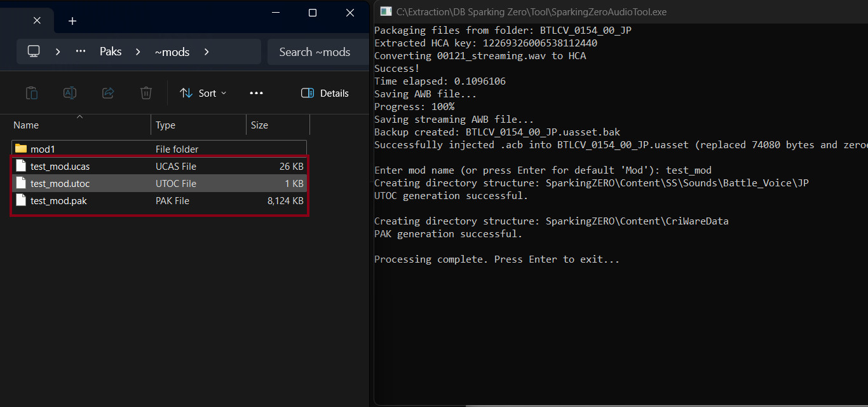Viewport: 868px width, 407px height.
Task: Open the See more ellipsis menu in toolbar
Action: click(256, 93)
